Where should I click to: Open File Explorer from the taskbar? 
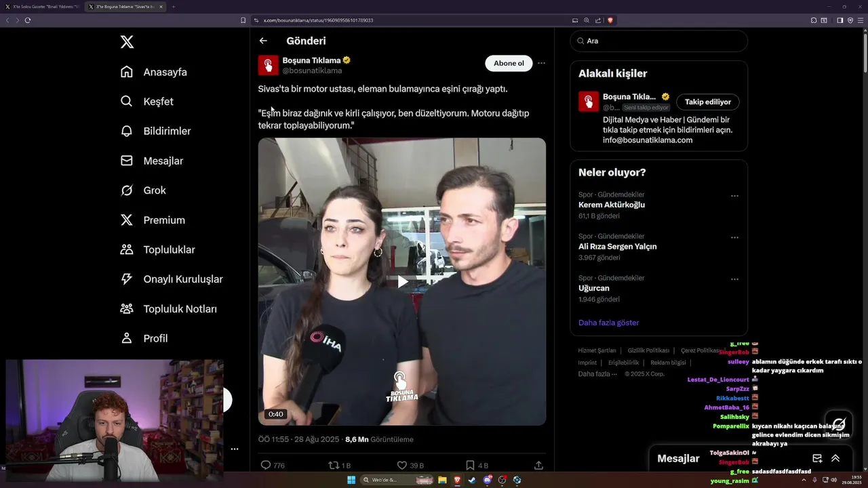click(x=442, y=480)
